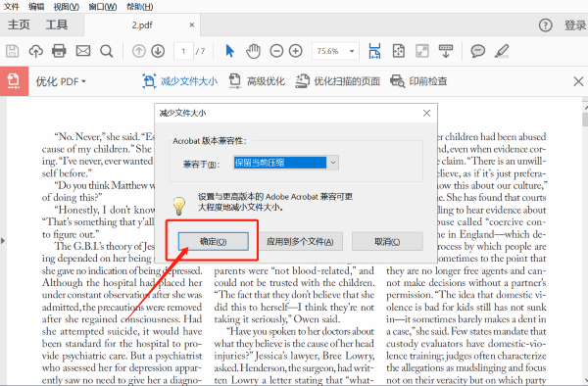Image resolution: width=588 pixels, height=386 pixels.
Task: Open the comment bubble tool
Action: coord(478,51)
